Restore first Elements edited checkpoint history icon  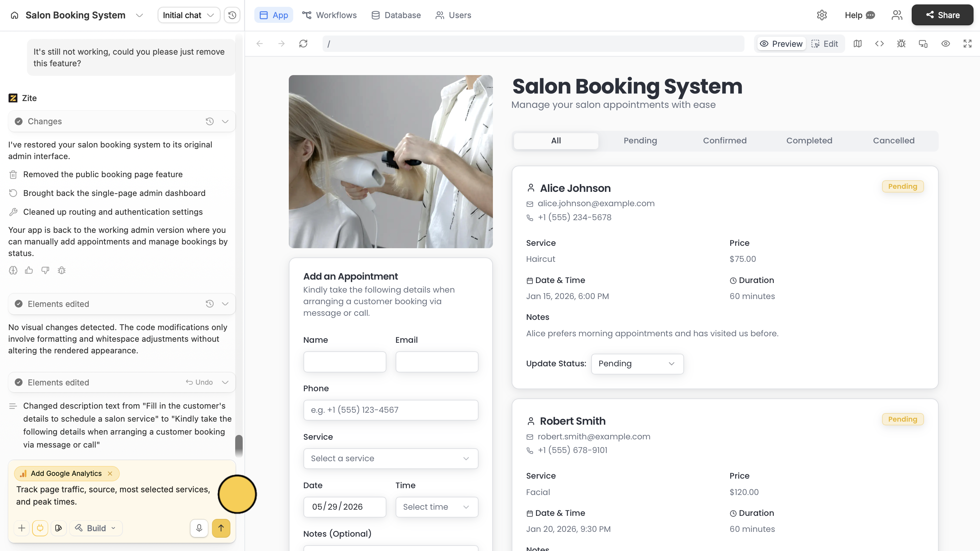tap(210, 303)
